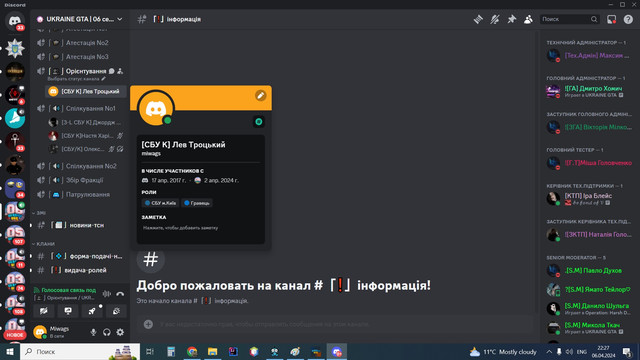
Task: Open user settings gear icon
Action: click(120, 332)
